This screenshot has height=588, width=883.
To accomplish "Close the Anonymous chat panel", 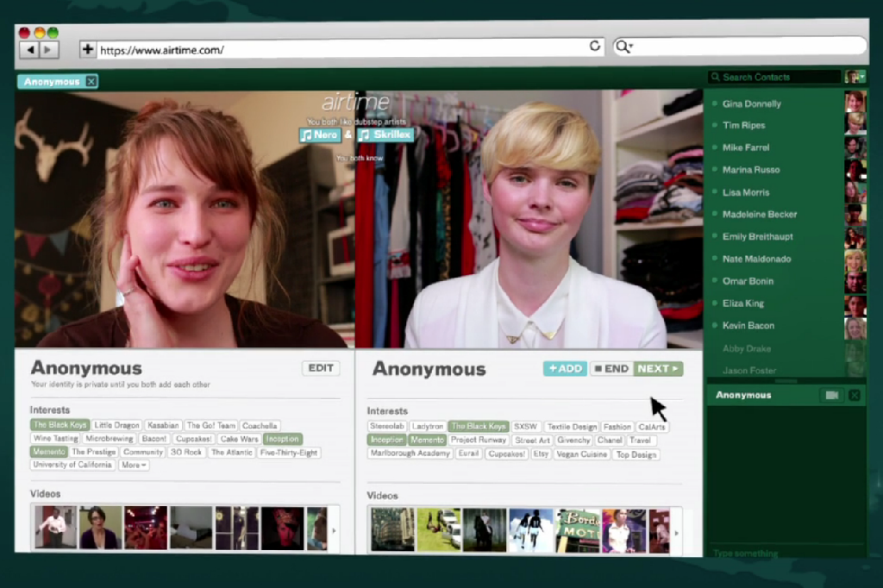I will (x=855, y=396).
